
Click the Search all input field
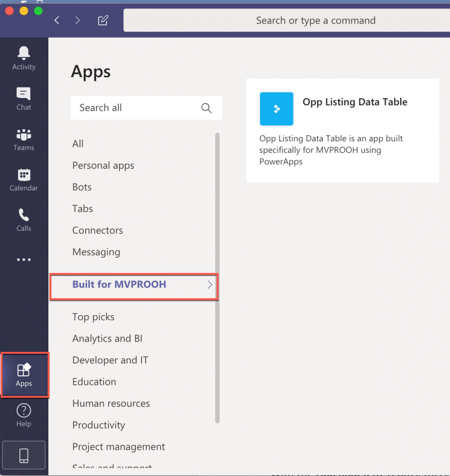point(147,108)
